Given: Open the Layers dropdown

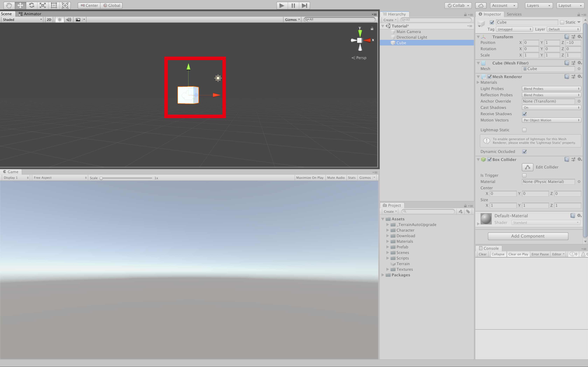Looking at the screenshot, I should click(538, 5).
